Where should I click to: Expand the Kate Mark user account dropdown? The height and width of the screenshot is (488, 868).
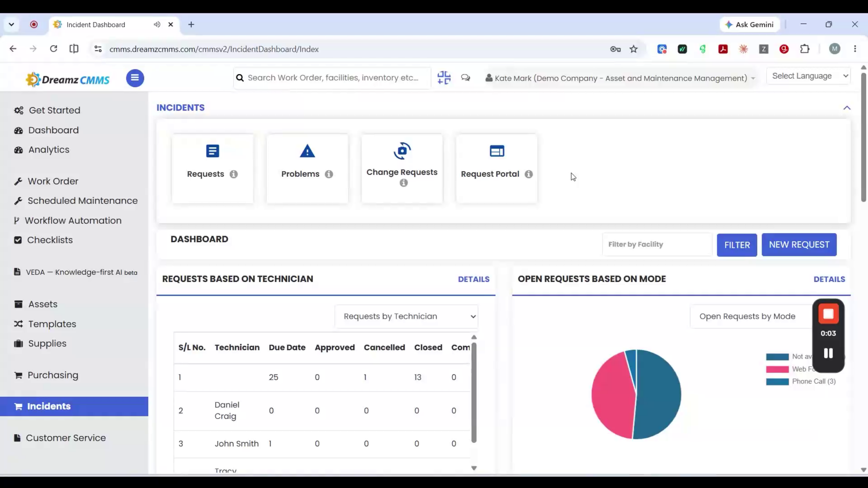pos(620,78)
